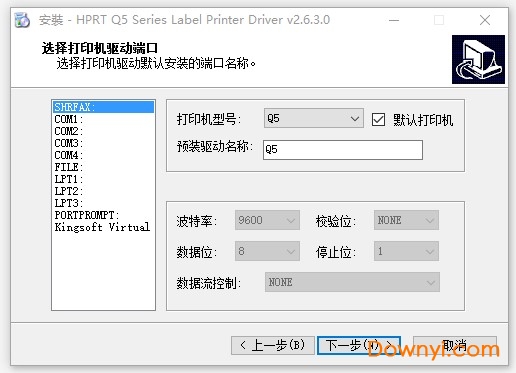The width and height of the screenshot is (516, 373).
Task: Select COM2: port in list
Action: pyautogui.click(x=103, y=131)
